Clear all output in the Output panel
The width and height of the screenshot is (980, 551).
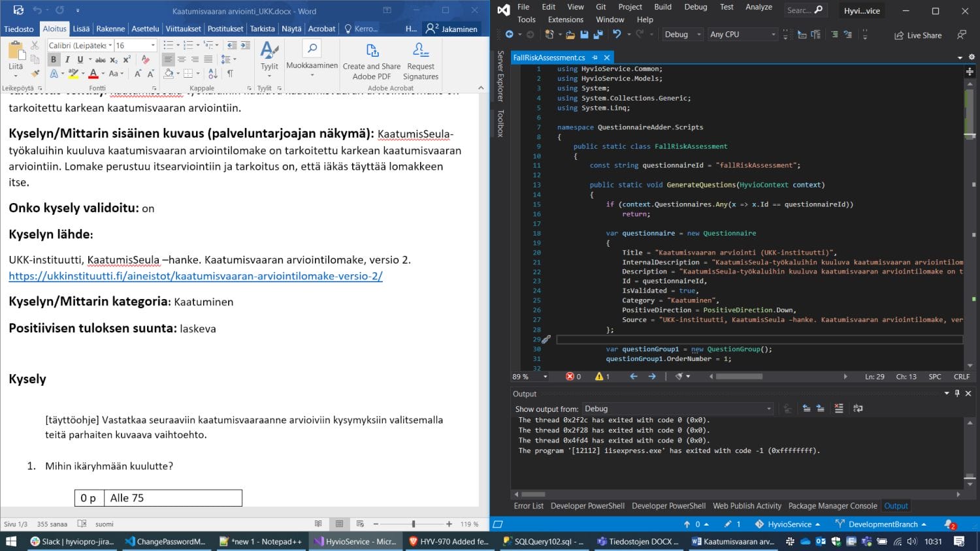click(839, 408)
